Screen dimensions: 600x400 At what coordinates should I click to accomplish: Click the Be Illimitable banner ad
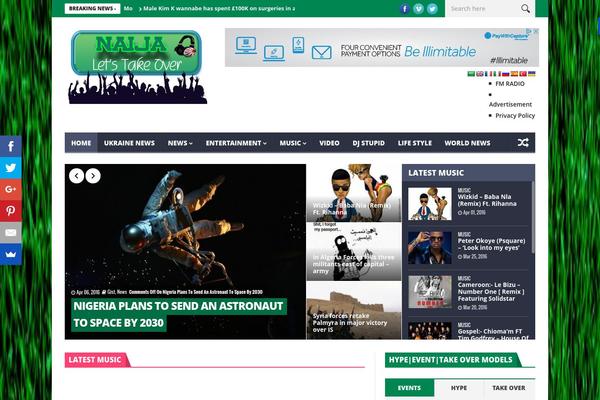tap(382, 47)
